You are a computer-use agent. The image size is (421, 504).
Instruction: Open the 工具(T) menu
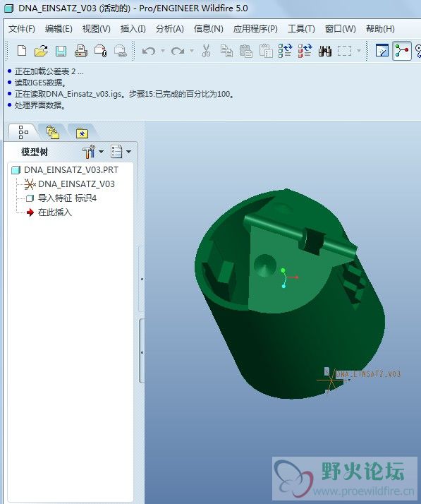pos(301,29)
